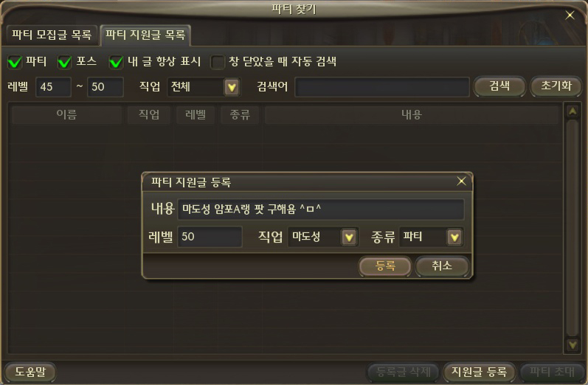
Task: Focus the 검색어 search input field
Action: pos(382,87)
